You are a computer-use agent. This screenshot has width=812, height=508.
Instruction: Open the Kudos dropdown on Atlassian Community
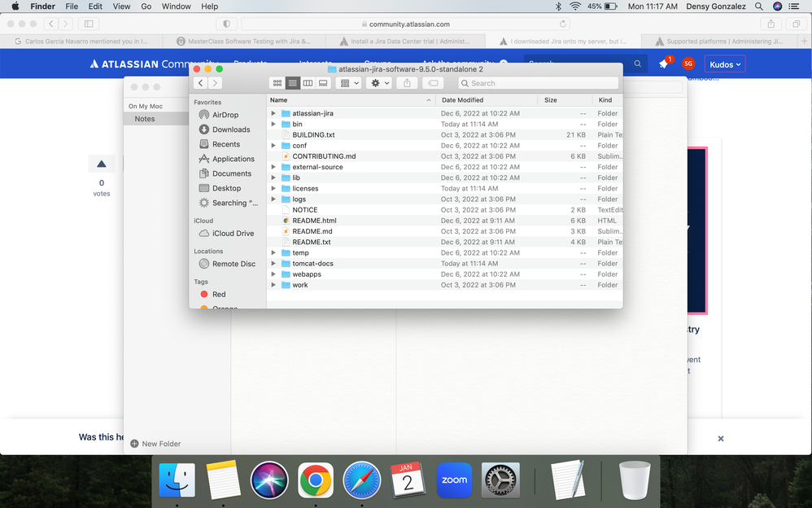click(x=725, y=64)
